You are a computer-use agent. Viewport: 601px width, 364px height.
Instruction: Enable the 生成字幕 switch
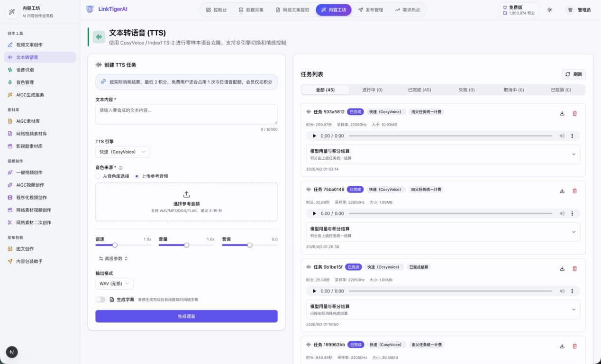tap(100, 300)
